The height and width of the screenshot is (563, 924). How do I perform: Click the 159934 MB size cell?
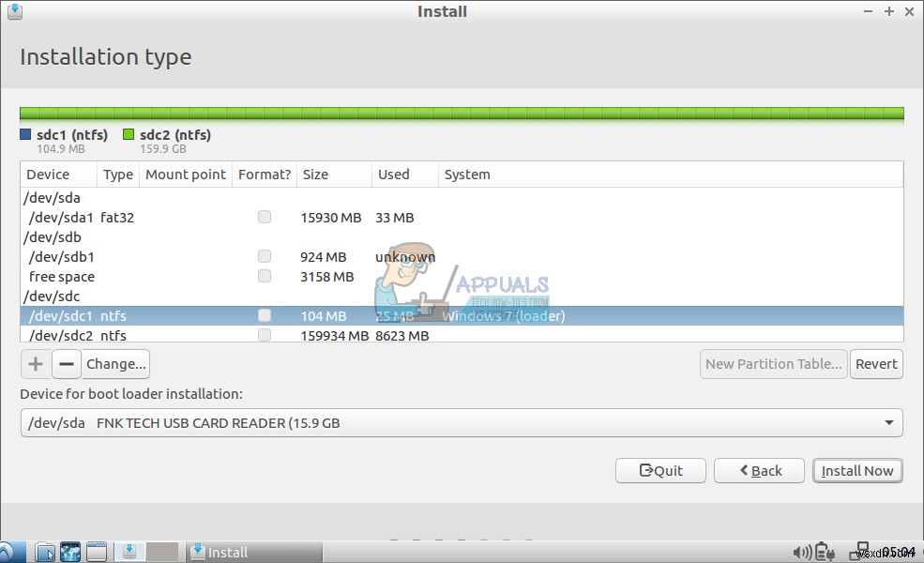click(x=334, y=335)
